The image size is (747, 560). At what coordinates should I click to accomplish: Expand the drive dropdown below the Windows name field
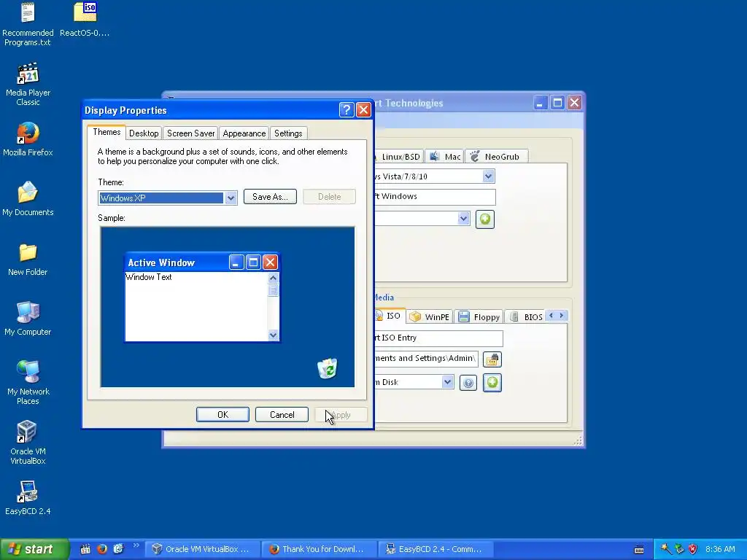click(x=463, y=219)
